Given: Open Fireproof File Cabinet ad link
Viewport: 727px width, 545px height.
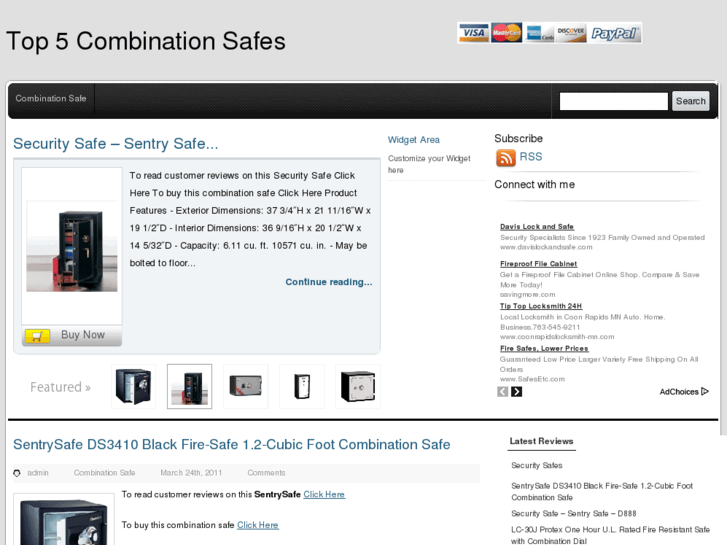Looking at the screenshot, I should (538, 264).
